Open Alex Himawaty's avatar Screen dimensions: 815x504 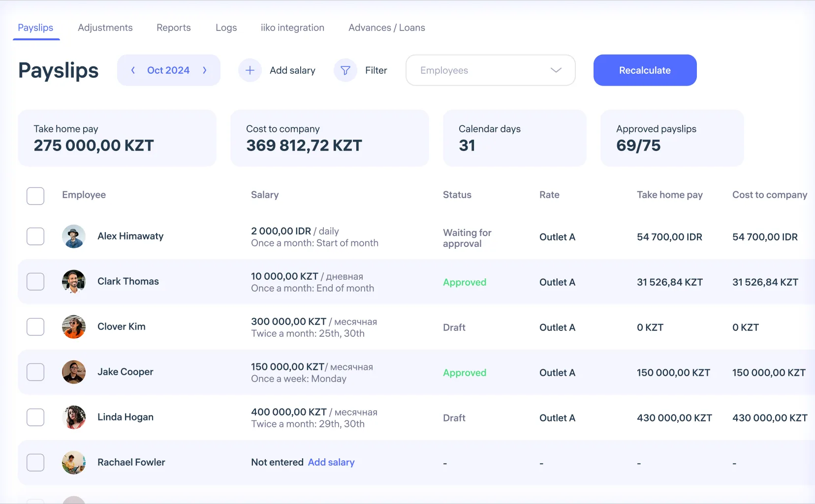click(74, 237)
